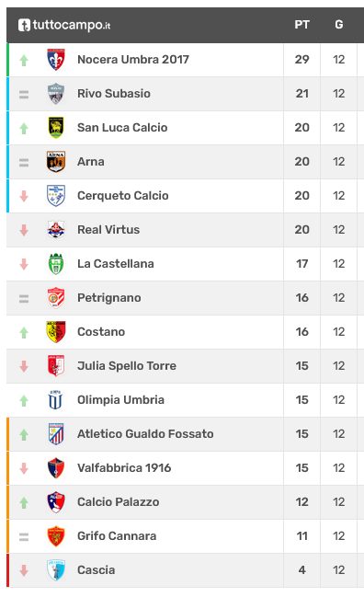Screen dimensions: 364x597
Task: Click the San Luca Calcio crest
Action: tap(56, 128)
